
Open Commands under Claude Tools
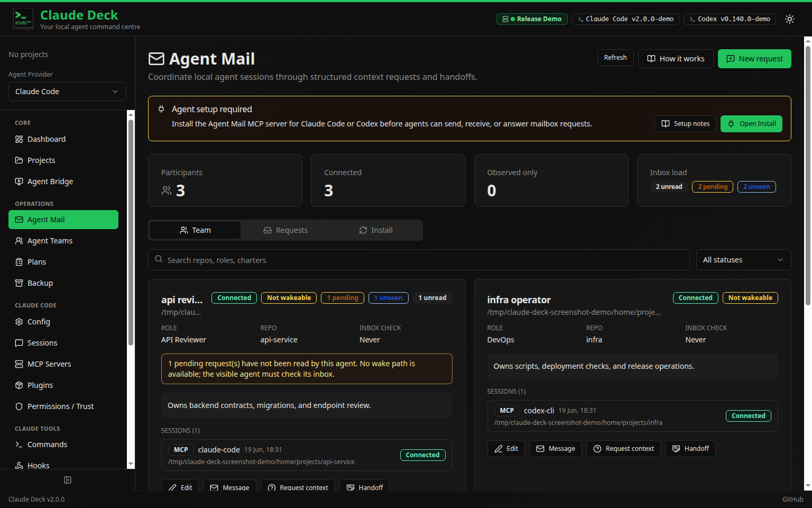(63, 444)
